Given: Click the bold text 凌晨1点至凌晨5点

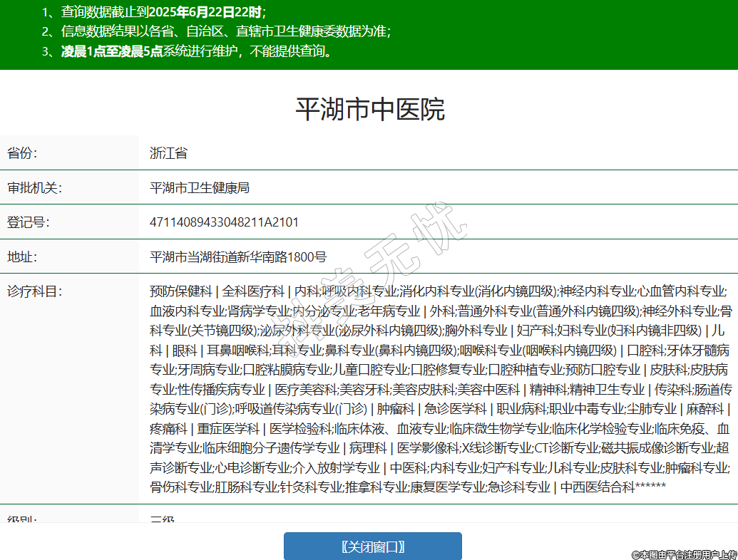Looking at the screenshot, I should 112,51.
